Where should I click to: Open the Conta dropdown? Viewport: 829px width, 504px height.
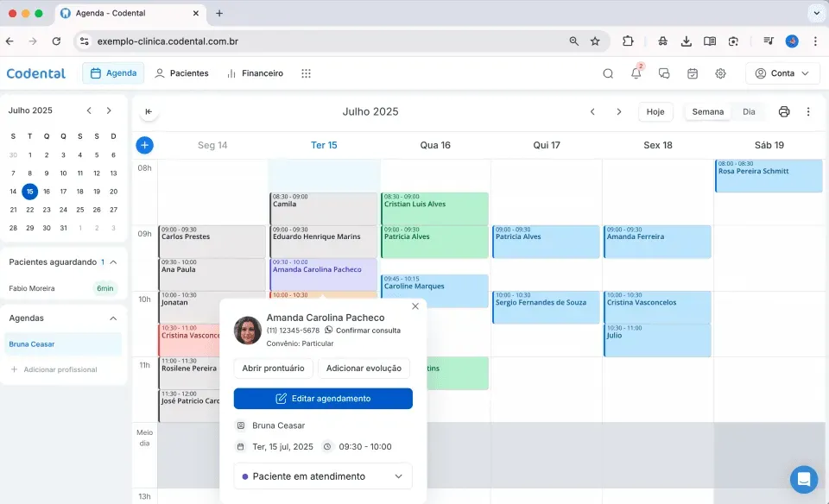pyautogui.click(x=782, y=73)
